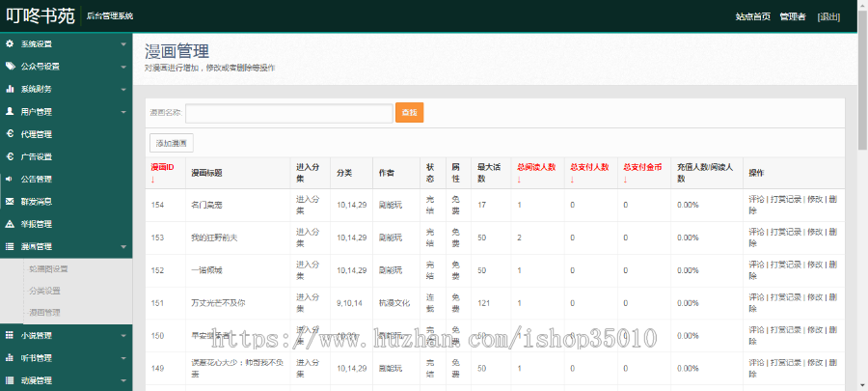Click the grid icon beside 小说管理
This screenshot has width=868, height=391.
10,335
